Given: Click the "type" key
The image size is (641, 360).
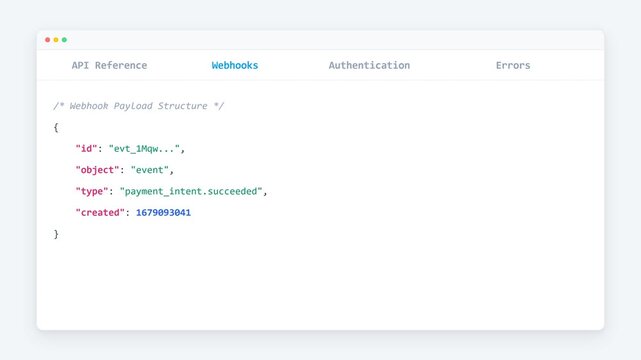Looking at the screenshot, I should coord(92,191).
